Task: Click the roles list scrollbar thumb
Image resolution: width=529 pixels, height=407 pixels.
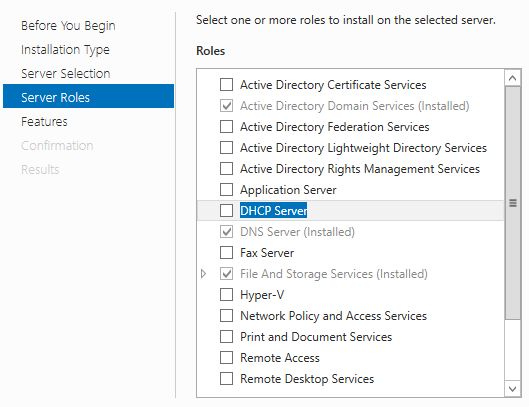Action: point(513,203)
